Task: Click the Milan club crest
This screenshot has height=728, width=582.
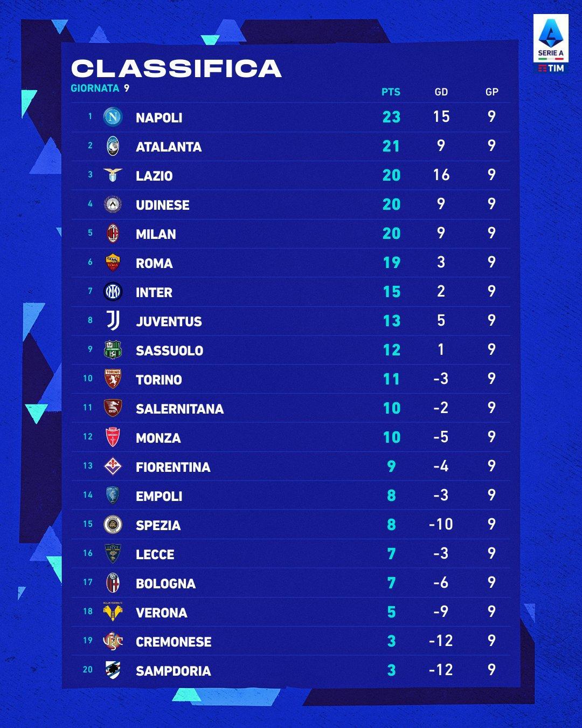Action: pos(113,233)
